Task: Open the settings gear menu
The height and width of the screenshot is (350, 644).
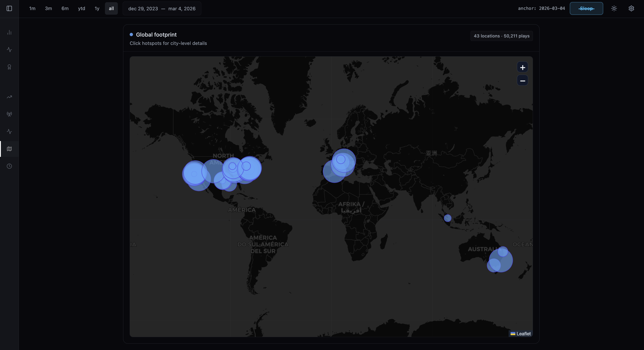Action: (x=631, y=8)
